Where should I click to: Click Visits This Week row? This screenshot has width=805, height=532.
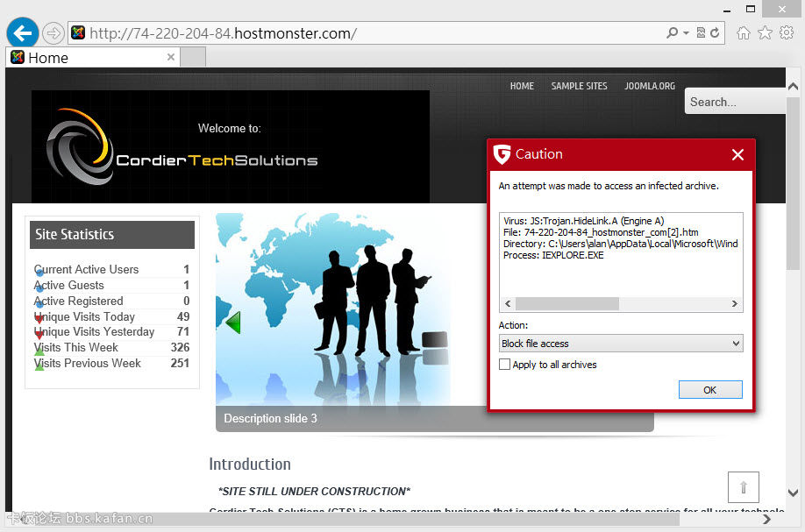pos(111,348)
